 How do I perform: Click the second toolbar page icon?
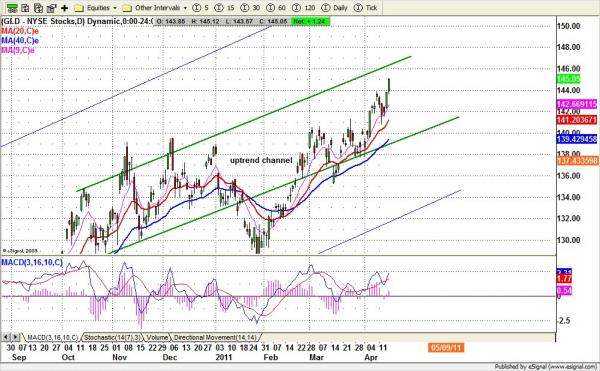tap(25, 8)
